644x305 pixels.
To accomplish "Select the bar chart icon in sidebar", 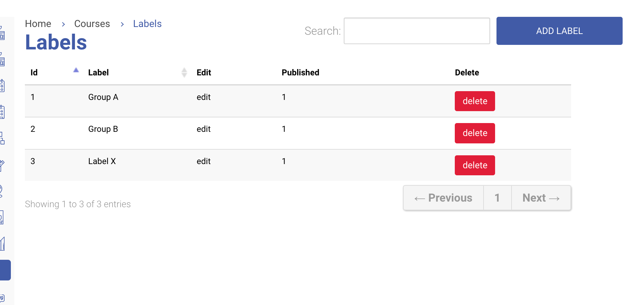I will tap(2, 244).
